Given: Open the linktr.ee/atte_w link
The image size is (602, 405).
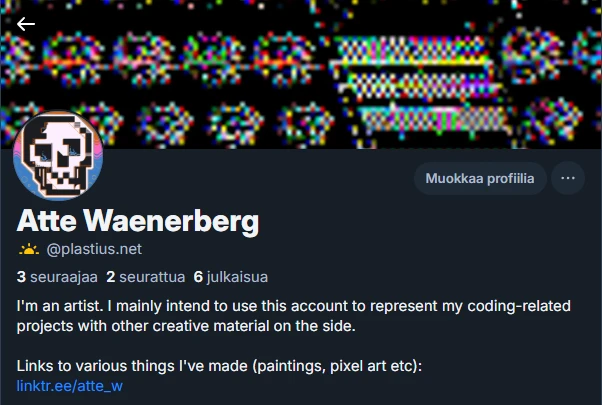Looking at the screenshot, I should click(x=69, y=386).
